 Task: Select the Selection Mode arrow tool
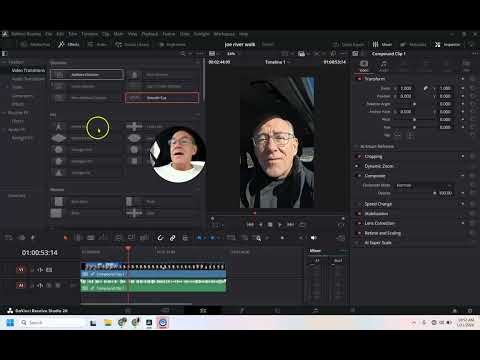66,238
